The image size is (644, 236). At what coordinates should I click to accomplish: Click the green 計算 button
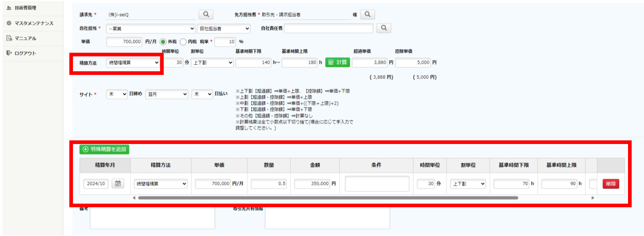(338, 63)
